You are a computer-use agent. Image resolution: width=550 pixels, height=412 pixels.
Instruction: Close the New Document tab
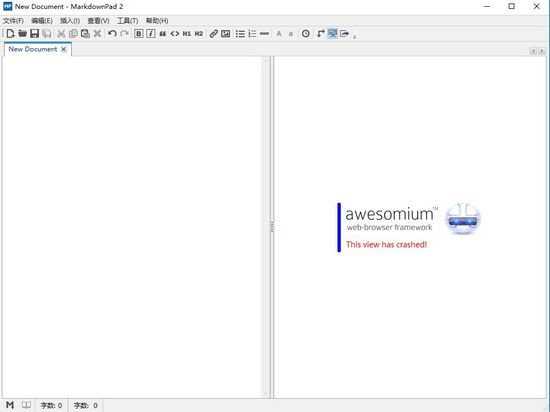coord(63,49)
